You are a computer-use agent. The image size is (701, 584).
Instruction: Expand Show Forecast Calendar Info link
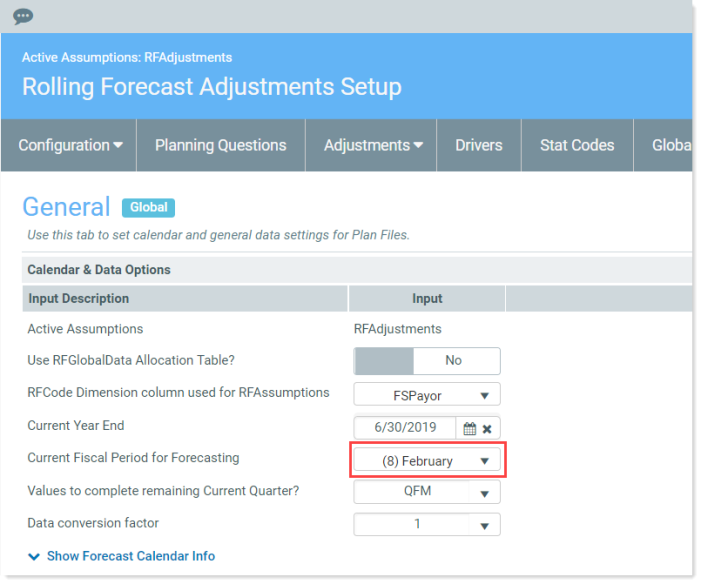coord(131,556)
